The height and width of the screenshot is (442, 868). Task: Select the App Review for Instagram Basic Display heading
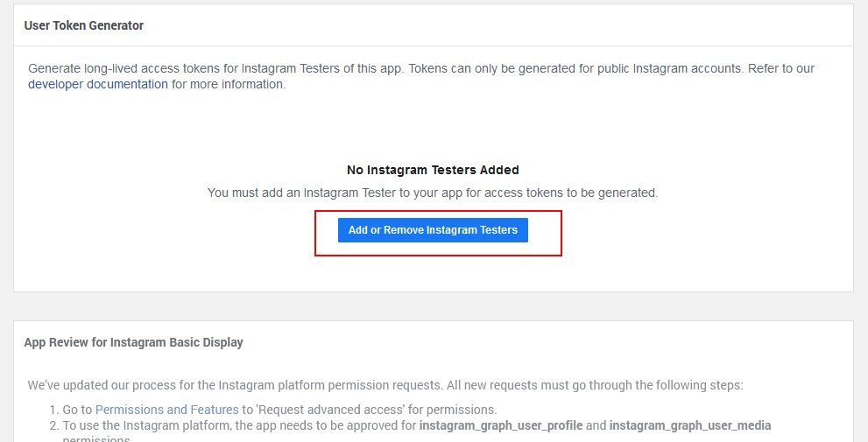[133, 342]
